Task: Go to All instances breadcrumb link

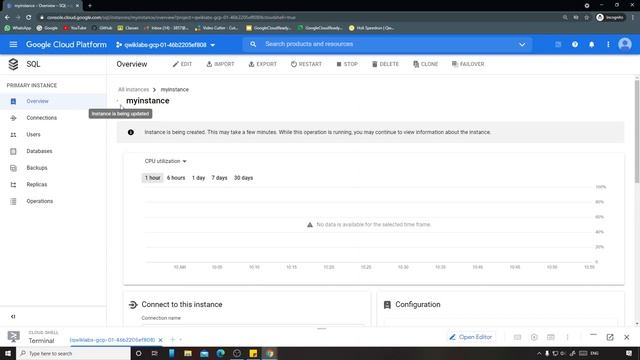Action: pyautogui.click(x=133, y=89)
